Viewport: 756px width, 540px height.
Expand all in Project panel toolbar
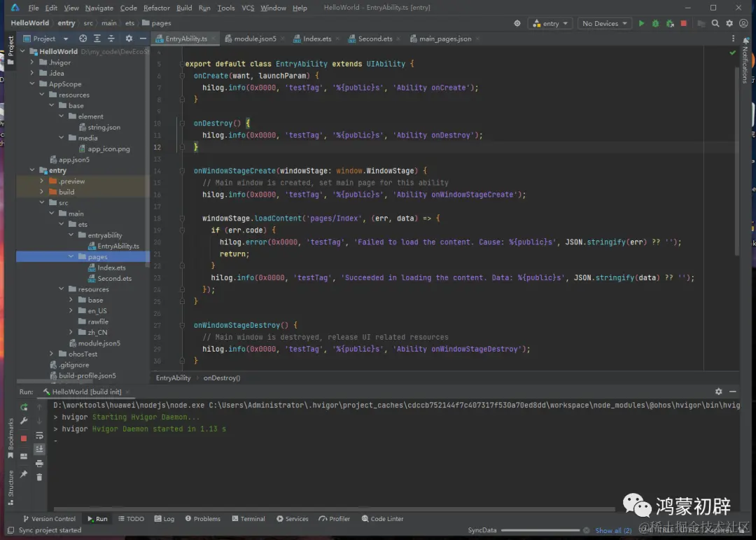97,39
